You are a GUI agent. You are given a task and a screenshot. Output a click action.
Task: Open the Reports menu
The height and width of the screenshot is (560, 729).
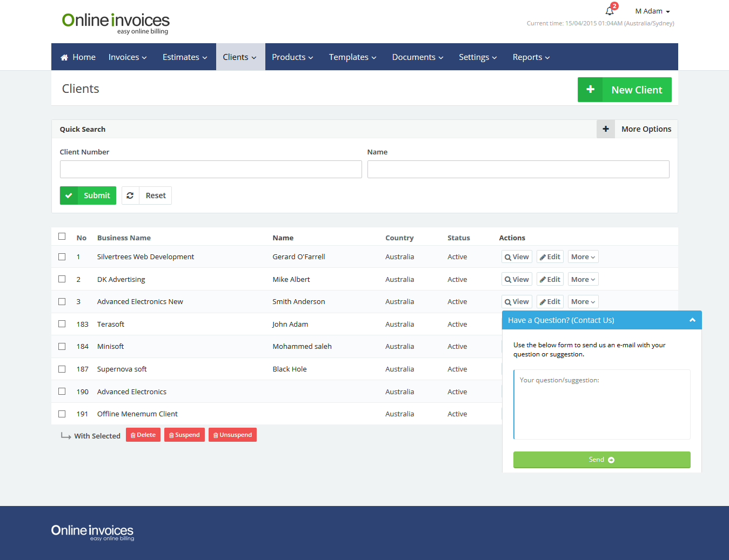pyautogui.click(x=531, y=57)
